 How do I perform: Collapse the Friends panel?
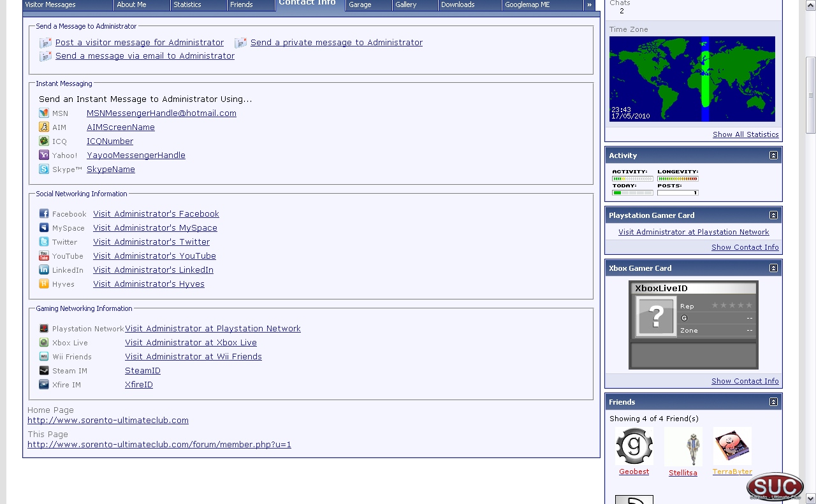click(x=773, y=402)
